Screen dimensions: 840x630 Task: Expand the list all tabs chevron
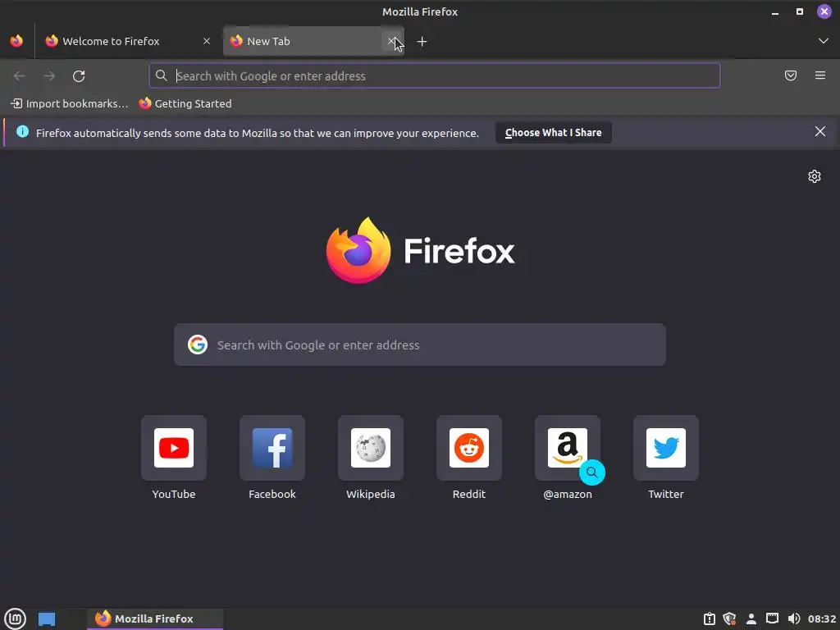[824, 41]
